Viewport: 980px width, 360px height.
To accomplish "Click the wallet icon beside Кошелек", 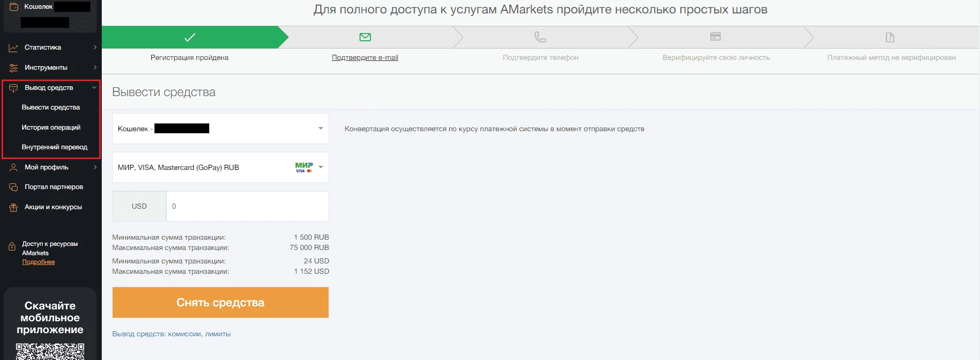I will click(x=14, y=7).
